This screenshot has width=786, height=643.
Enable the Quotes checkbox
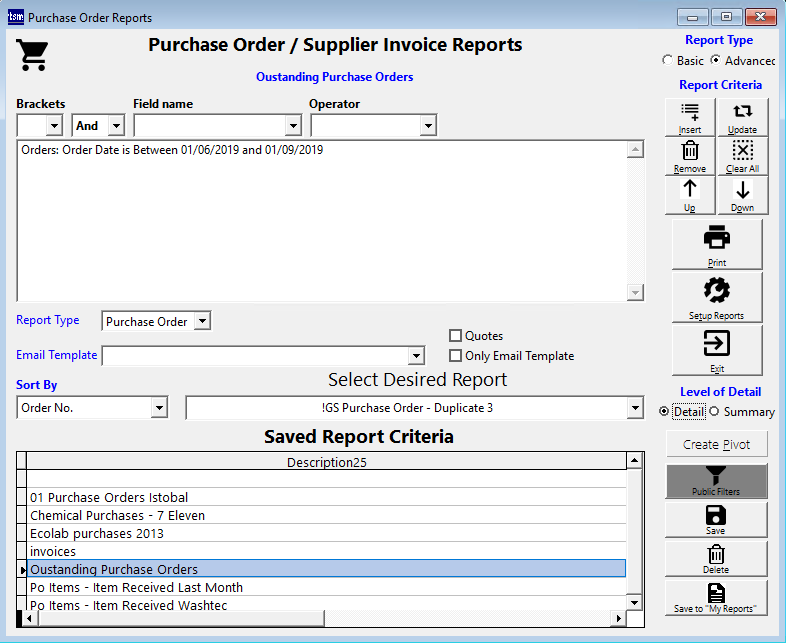click(456, 336)
